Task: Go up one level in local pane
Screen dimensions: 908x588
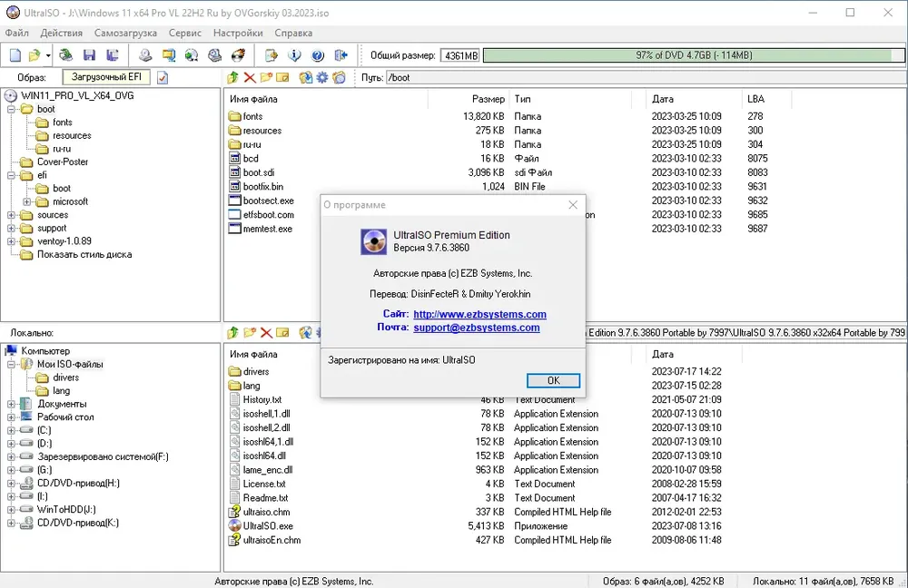Action: coord(232,333)
